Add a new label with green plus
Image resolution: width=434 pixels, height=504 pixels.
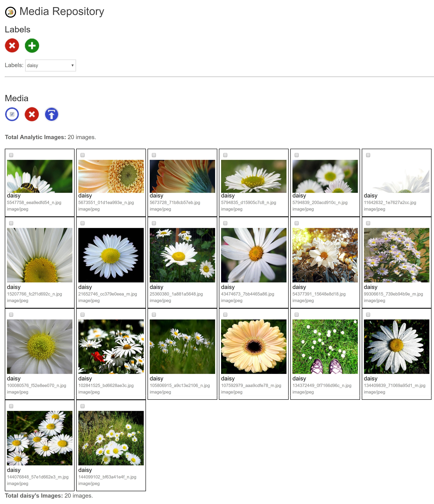click(x=32, y=45)
